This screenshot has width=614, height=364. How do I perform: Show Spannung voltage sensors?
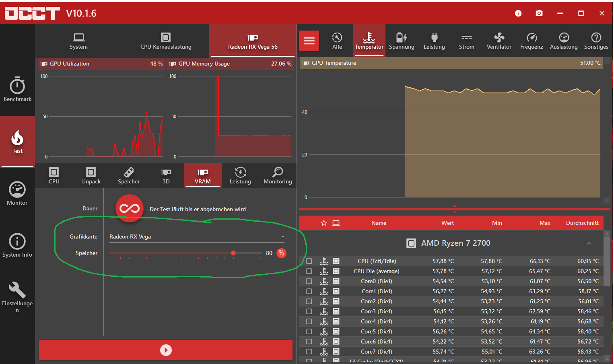[x=402, y=41]
